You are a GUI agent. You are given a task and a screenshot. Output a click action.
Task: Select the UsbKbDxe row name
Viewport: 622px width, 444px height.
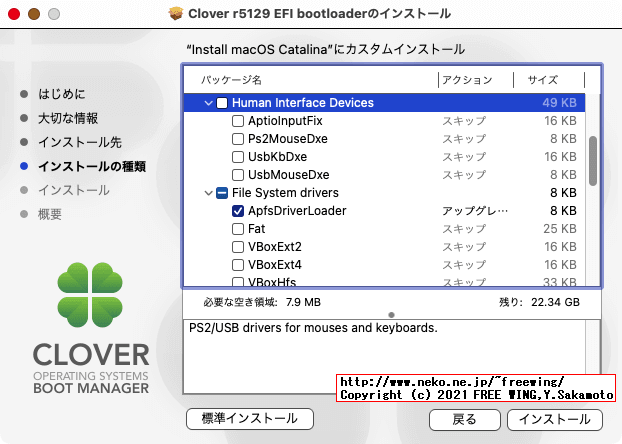click(x=278, y=157)
